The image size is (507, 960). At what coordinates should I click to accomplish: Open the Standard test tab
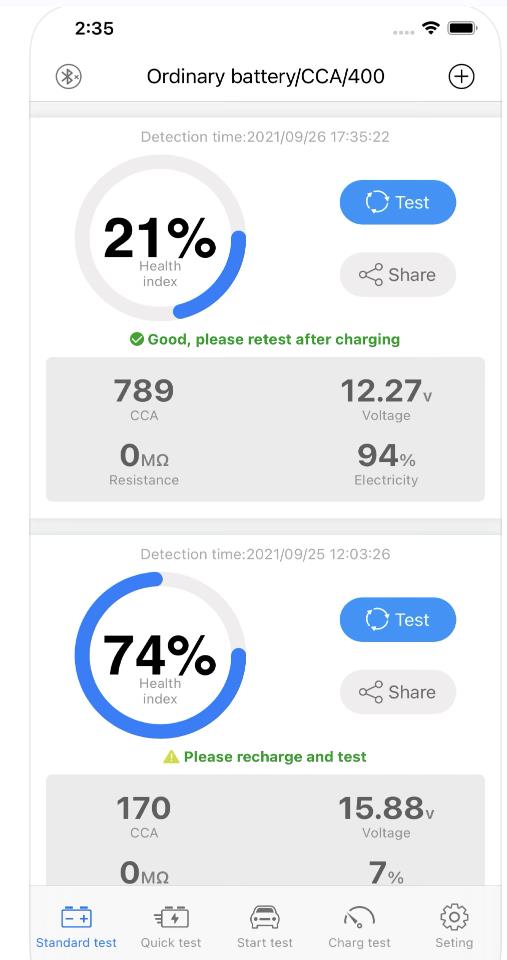77,926
